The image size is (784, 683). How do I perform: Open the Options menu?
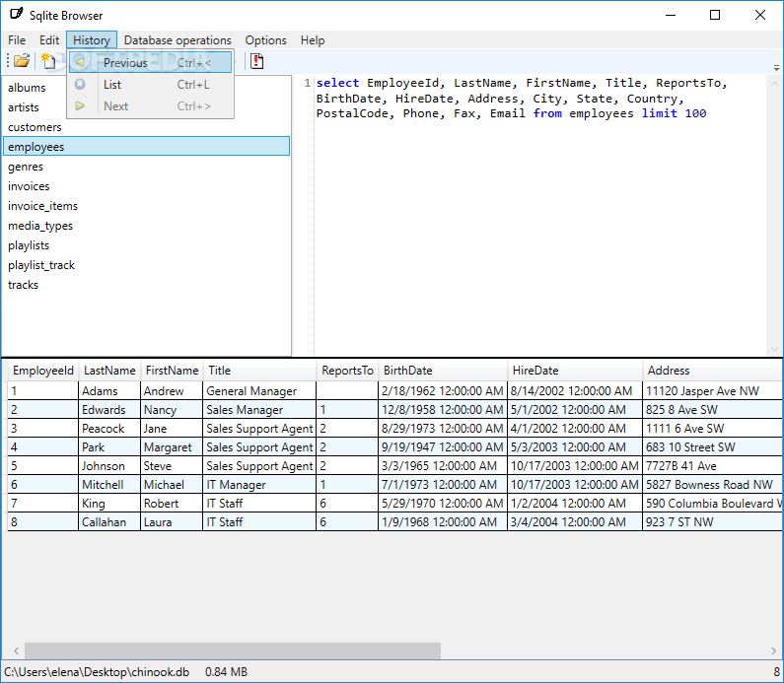point(265,40)
